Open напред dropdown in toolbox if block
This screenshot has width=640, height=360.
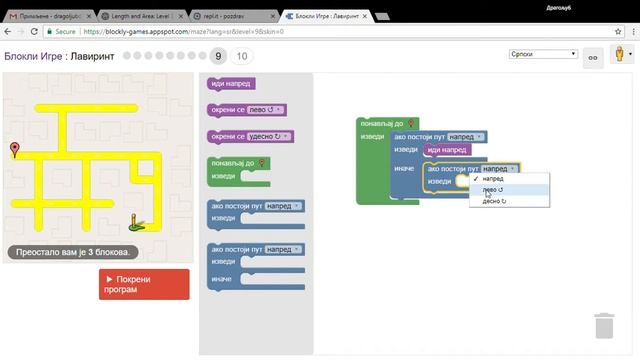pos(283,206)
